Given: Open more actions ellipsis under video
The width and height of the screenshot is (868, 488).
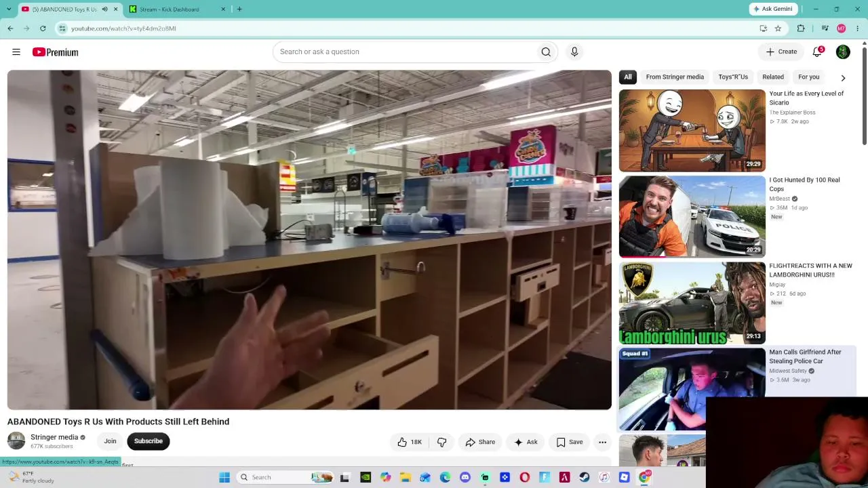Looking at the screenshot, I should tap(602, 442).
